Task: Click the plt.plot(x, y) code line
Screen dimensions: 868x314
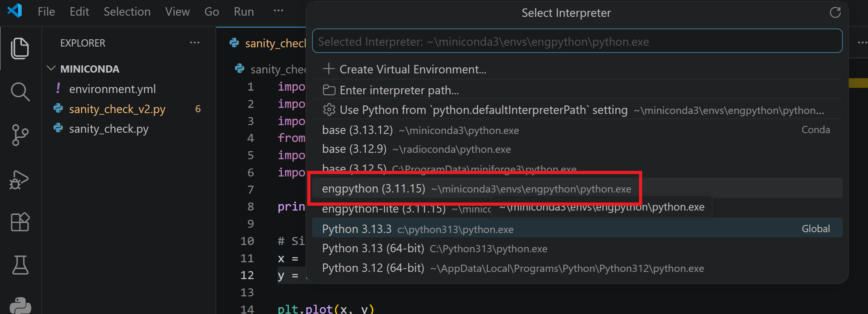Action: [x=326, y=309]
